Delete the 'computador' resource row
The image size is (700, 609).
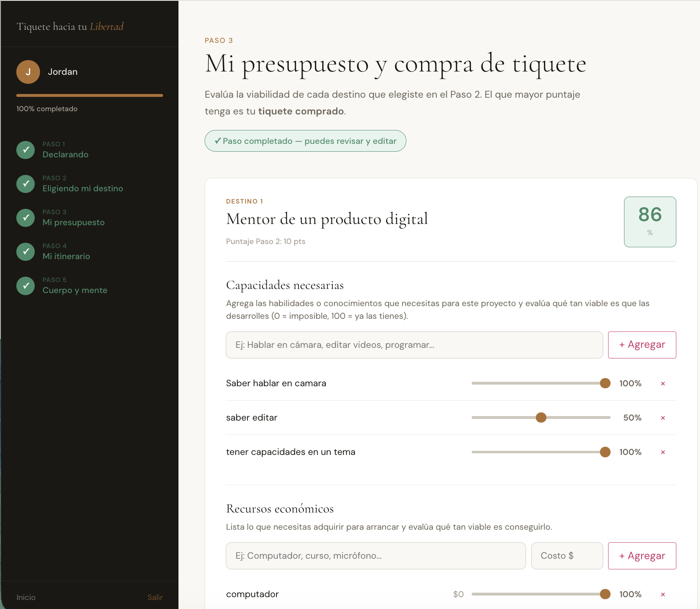[663, 594]
